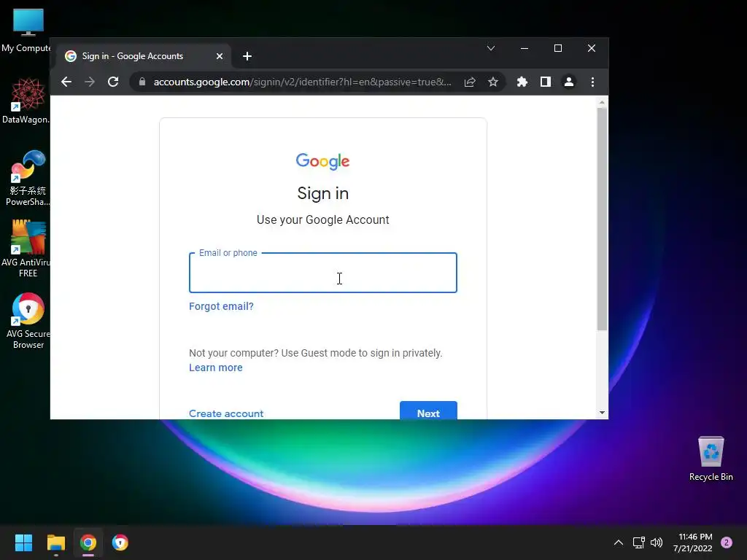The width and height of the screenshot is (747, 560).
Task: Open Chrome's three-dot menu
Action: pyautogui.click(x=592, y=82)
